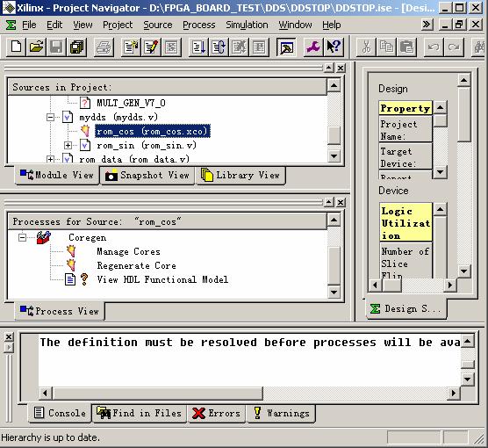Open the Edit menu
The width and height of the screenshot is (488, 448).
pyautogui.click(x=54, y=25)
